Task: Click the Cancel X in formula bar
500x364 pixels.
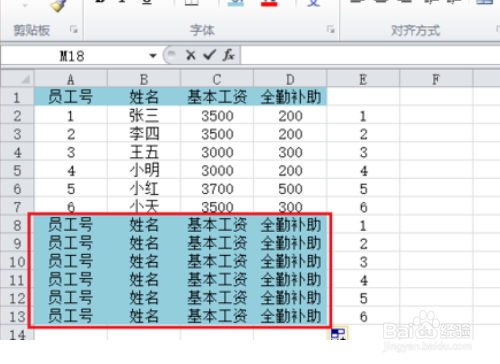Action: pos(191,55)
